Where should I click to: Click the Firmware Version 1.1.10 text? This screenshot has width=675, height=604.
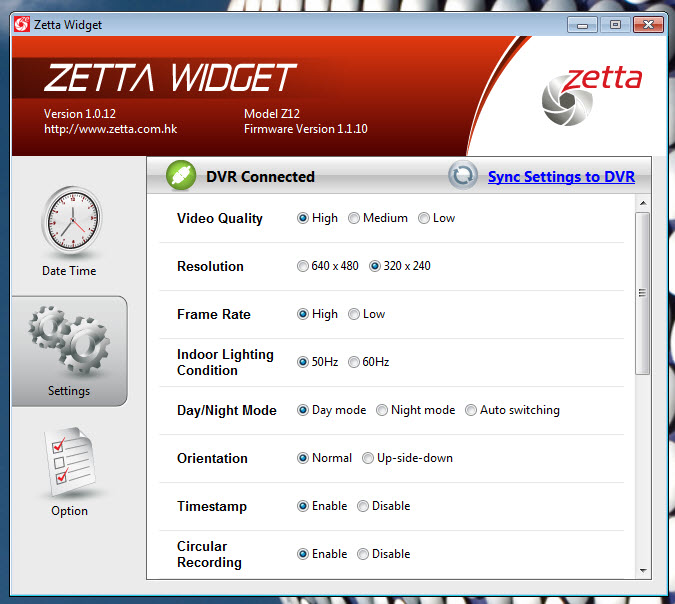pos(306,129)
